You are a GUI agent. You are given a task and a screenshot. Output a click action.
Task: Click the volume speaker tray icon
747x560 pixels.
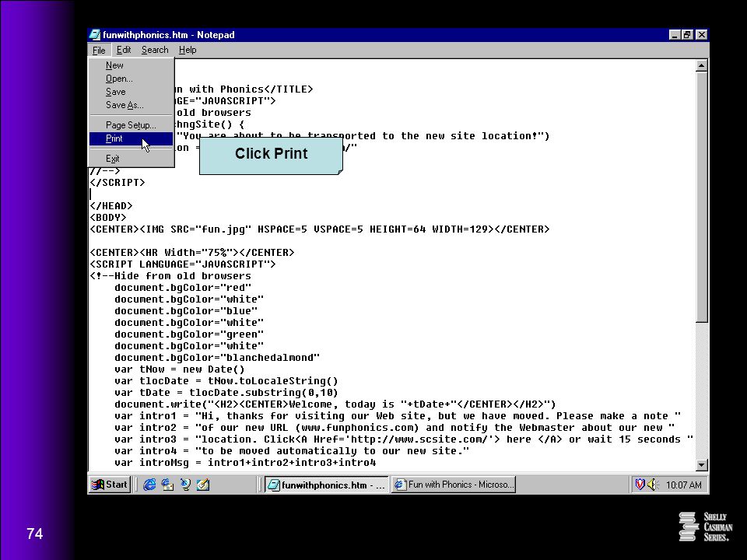point(652,485)
